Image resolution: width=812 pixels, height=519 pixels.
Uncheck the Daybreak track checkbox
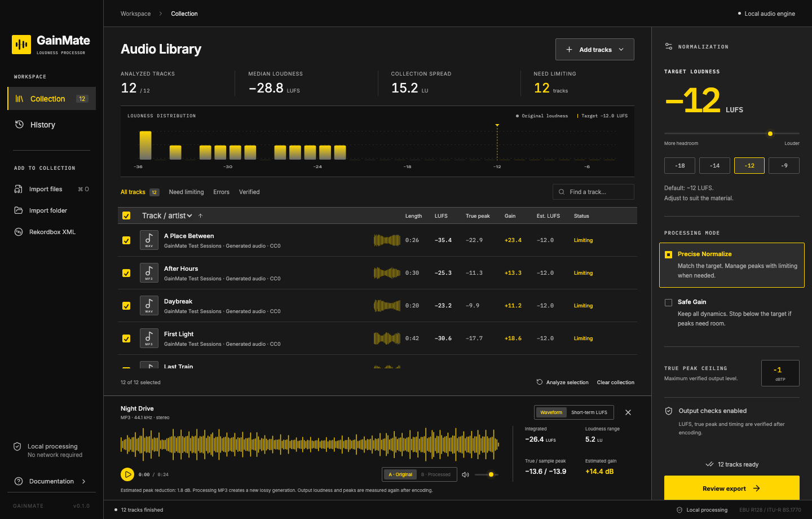click(x=126, y=306)
